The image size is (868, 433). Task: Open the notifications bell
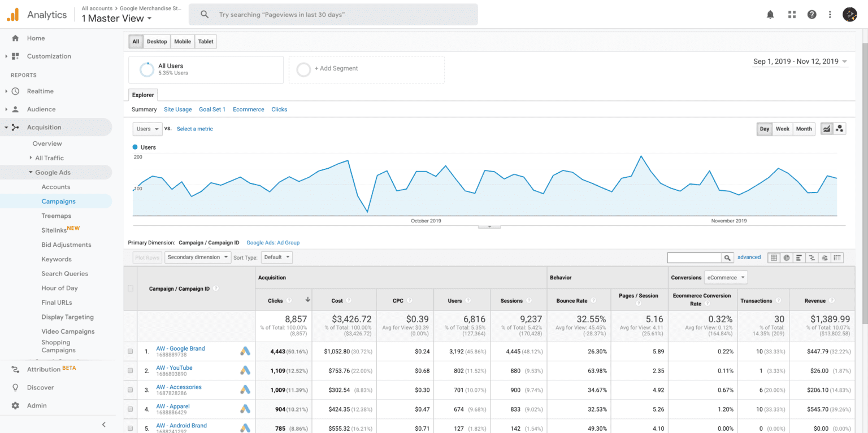tap(770, 15)
